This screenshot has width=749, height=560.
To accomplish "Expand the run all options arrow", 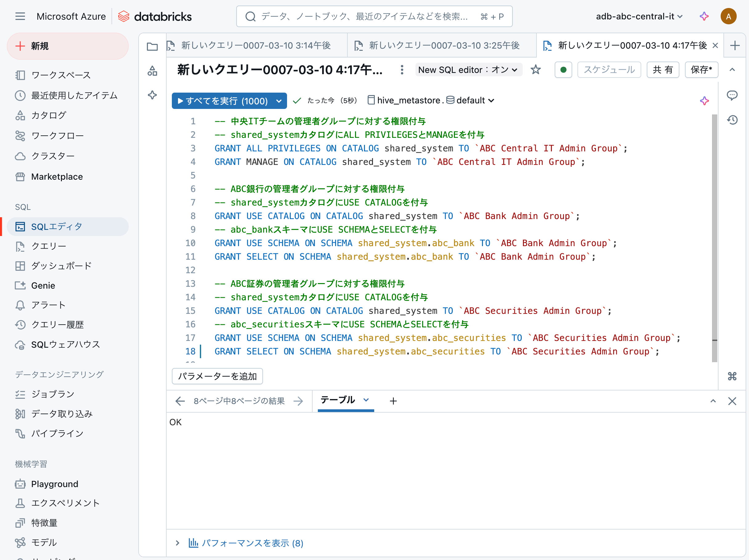I will tap(279, 101).
